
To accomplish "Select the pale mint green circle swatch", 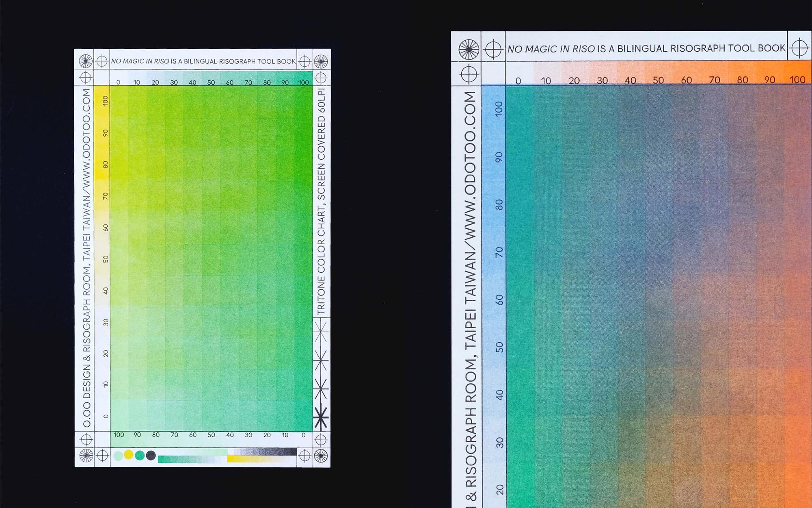I will (118, 456).
